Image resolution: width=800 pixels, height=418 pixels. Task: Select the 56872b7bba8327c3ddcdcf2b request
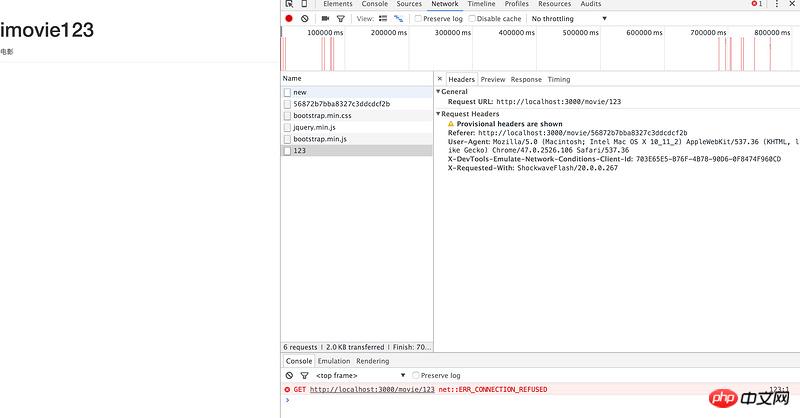coord(357,104)
